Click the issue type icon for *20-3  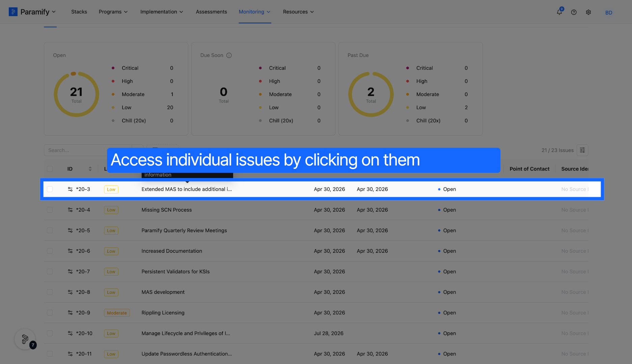click(70, 189)
